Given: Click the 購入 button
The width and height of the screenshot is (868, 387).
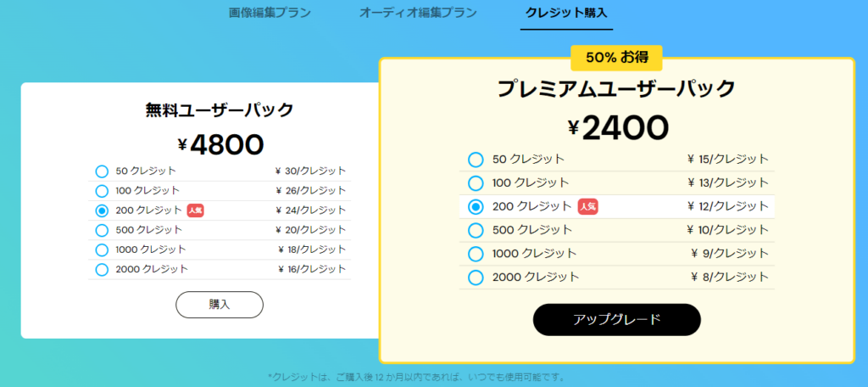Looking at the screenshot, I should [220, 305].
